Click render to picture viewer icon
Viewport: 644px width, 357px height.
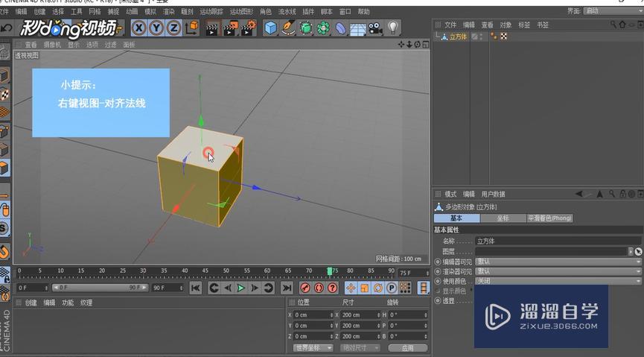tap(230, 28)
